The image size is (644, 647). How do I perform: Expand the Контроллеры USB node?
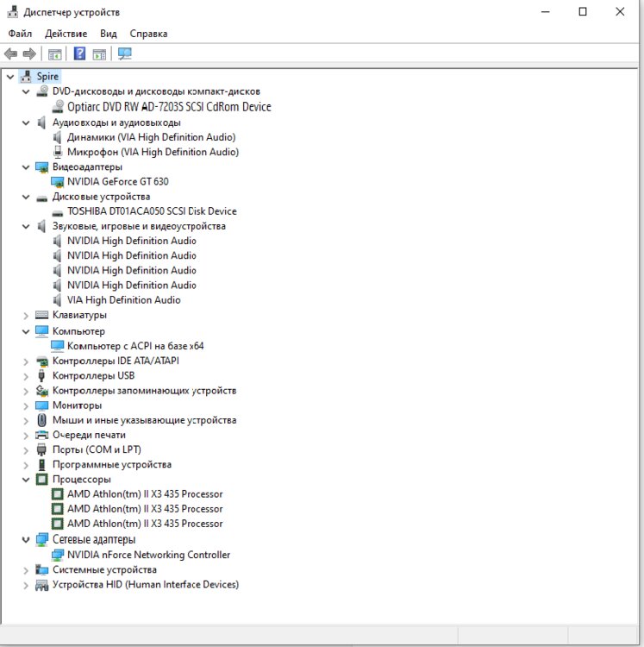(x=26, y=376)
